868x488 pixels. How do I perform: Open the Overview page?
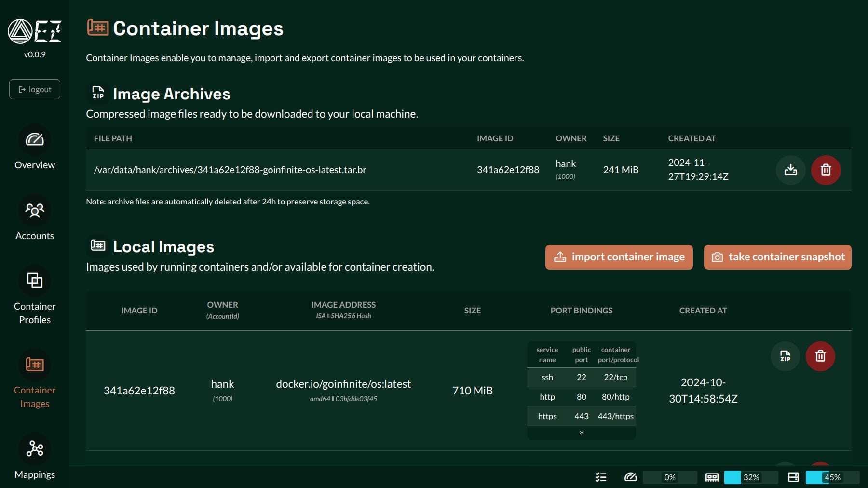click(x=35, y=148)
